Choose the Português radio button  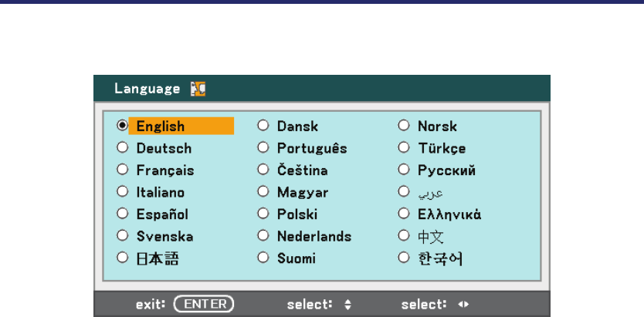pyautogui.click(x=263, y=148)
